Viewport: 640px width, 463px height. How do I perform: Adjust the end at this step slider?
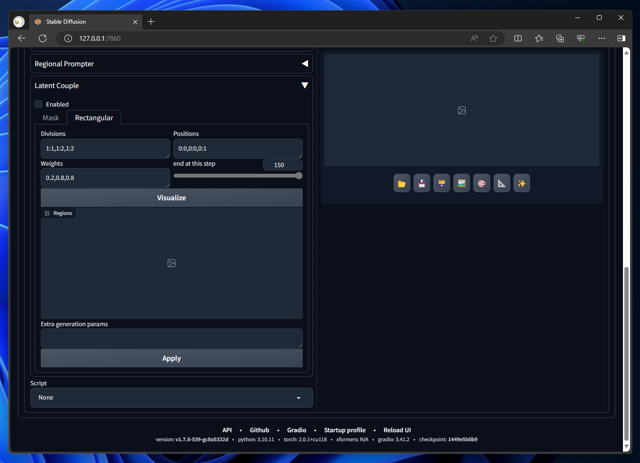[x=238, y=176]
